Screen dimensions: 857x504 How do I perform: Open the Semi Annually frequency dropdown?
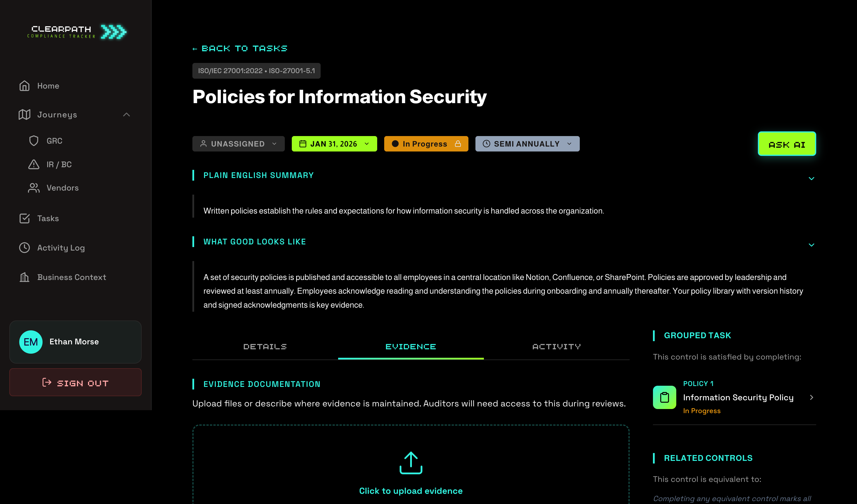527,144
